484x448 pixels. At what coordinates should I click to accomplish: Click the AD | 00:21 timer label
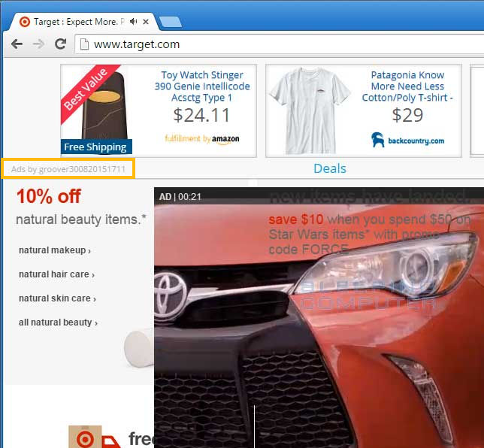(x=180, y=197)
